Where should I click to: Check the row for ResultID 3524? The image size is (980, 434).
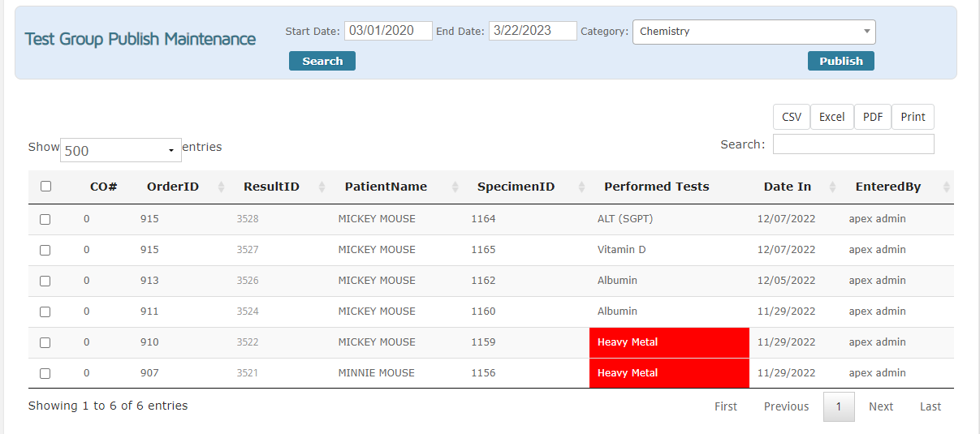45,312
